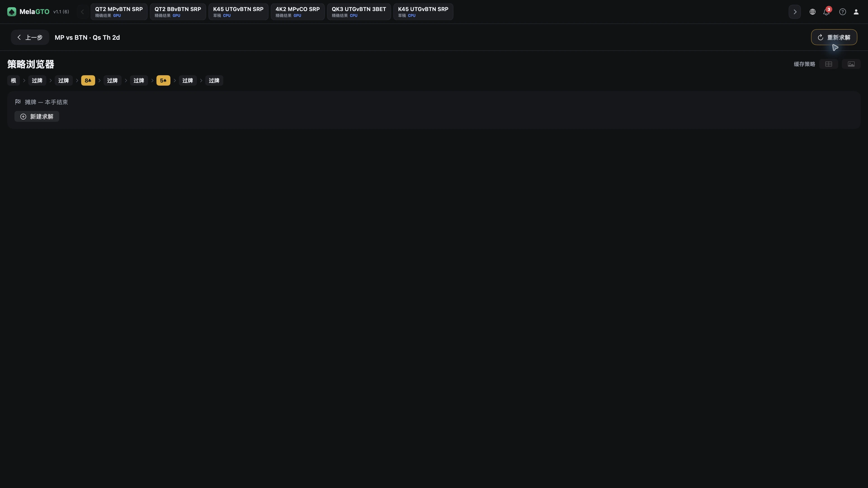Open the language globe icon
This screenshot has height=488, width=868.
pyautogui.click(x=812, y=12)
